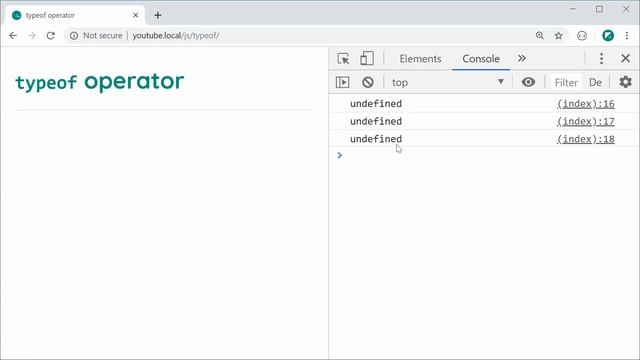
Task: Open the zoom magnifier icon in the address bar
Action: coord(540,36)
